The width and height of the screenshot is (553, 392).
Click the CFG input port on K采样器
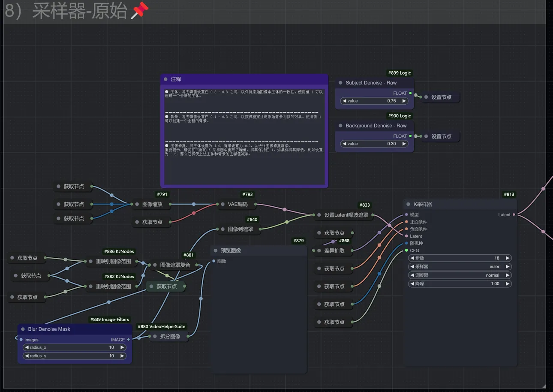tap(406, 250)
